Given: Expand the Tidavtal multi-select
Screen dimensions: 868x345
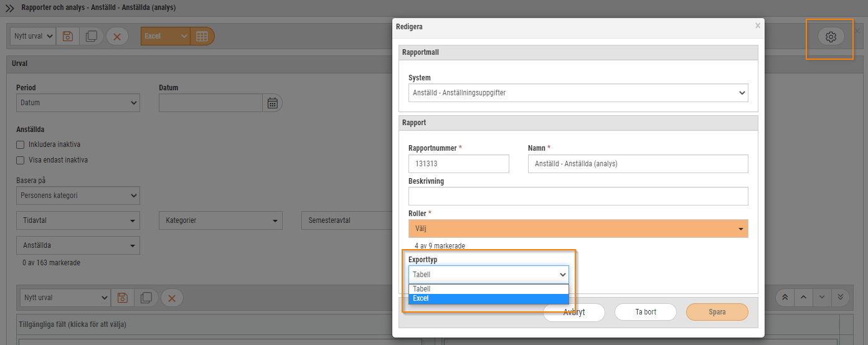Looking at the screenshot, I should [x=78, y=220].
